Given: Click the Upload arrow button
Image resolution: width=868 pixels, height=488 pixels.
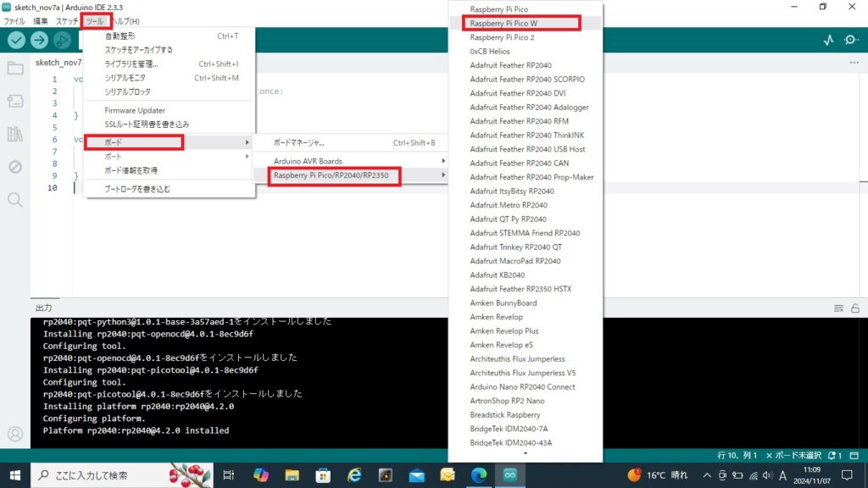Looking at the screenshot, I should (x=39, y=40).
